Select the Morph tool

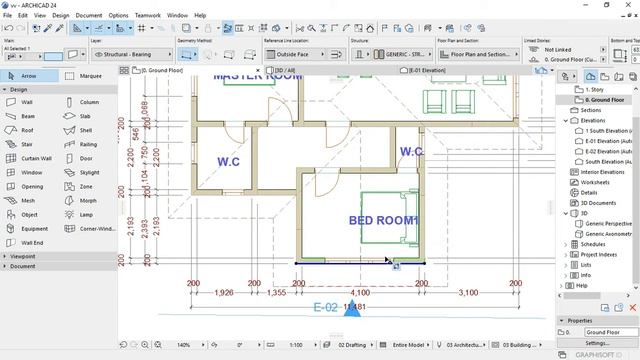81,200
